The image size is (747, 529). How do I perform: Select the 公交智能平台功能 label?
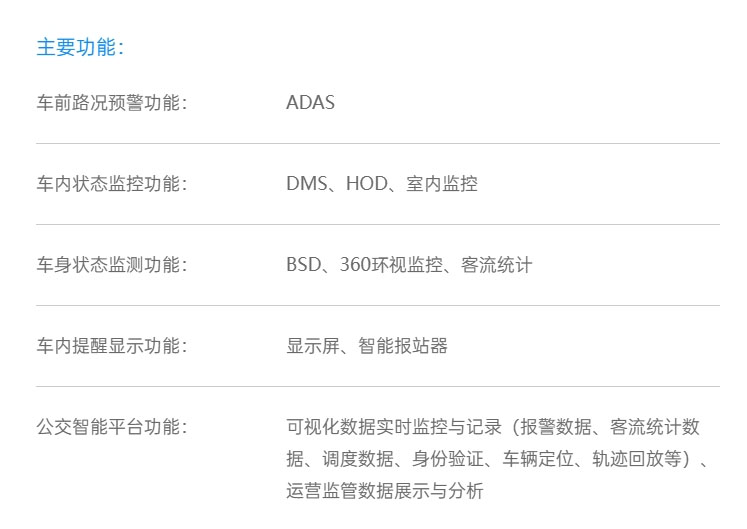111,427
